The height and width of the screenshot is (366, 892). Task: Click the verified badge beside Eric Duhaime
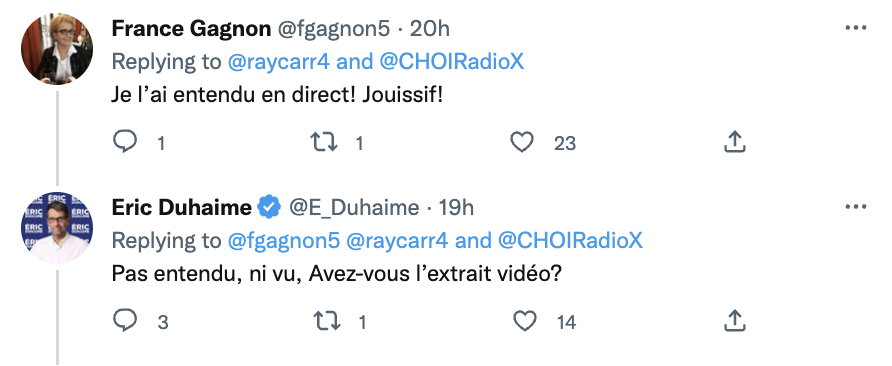point(270,208)
